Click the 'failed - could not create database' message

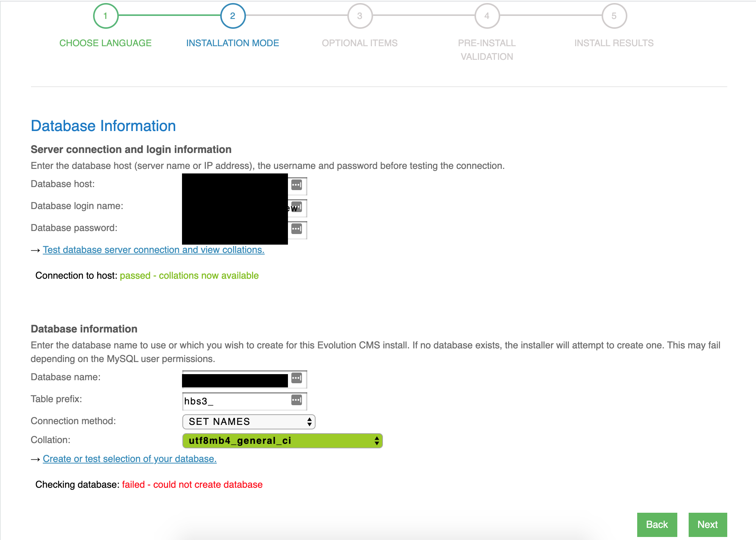click(x=192, y=485)
